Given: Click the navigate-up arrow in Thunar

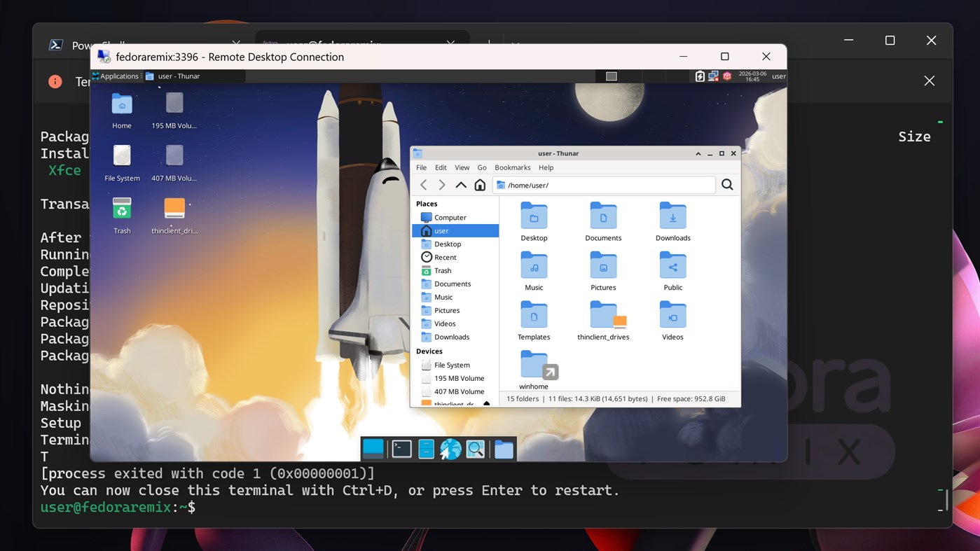Looking at the screenshot, I should 461,184.
